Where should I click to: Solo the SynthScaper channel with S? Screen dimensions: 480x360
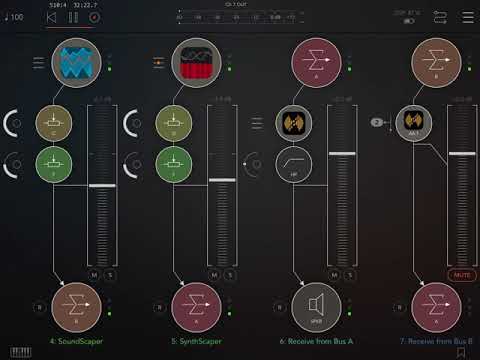coord(230,275)
